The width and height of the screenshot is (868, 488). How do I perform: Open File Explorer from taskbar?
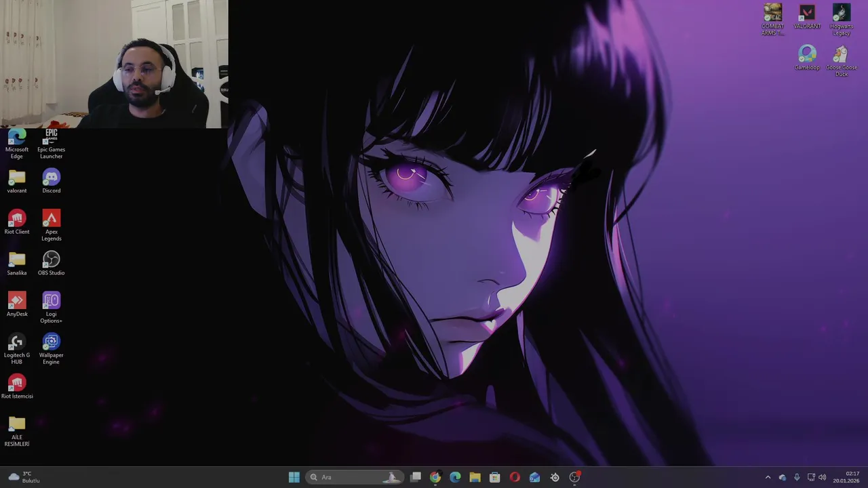475,477
